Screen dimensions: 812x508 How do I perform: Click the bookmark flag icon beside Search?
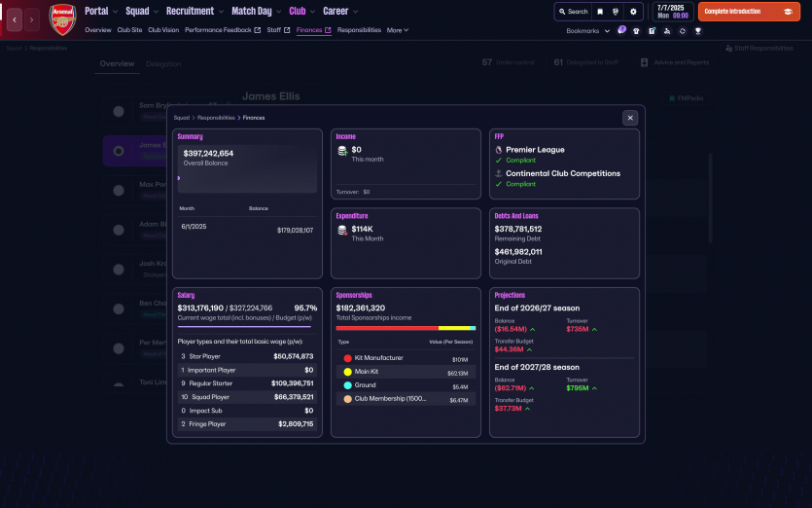600,12
